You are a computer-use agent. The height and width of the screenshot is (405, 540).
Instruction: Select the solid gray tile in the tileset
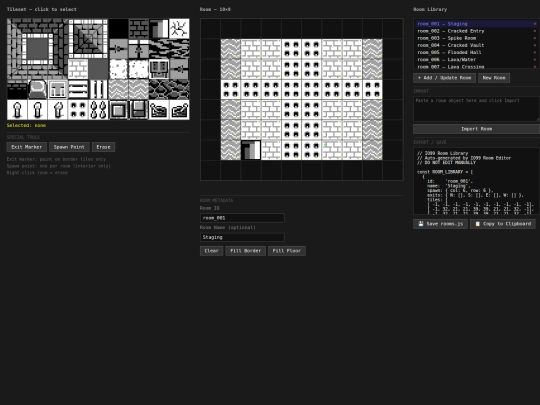(98, 69)
